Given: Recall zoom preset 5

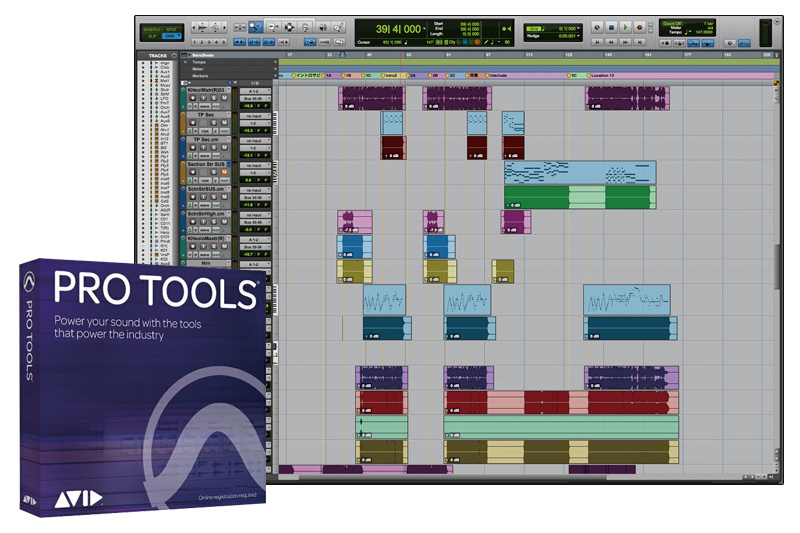Looking at the screenshot, I should pyautogui.click(x=223, y=42).
